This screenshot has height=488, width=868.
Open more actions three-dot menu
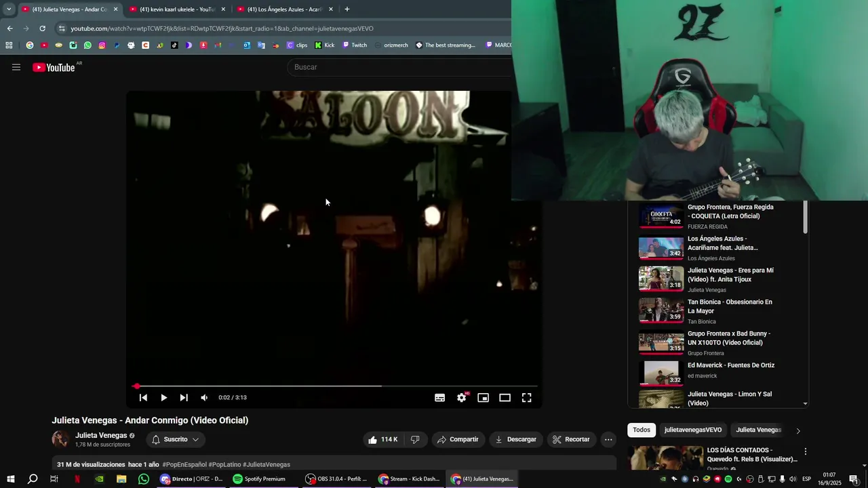point(608,439)
